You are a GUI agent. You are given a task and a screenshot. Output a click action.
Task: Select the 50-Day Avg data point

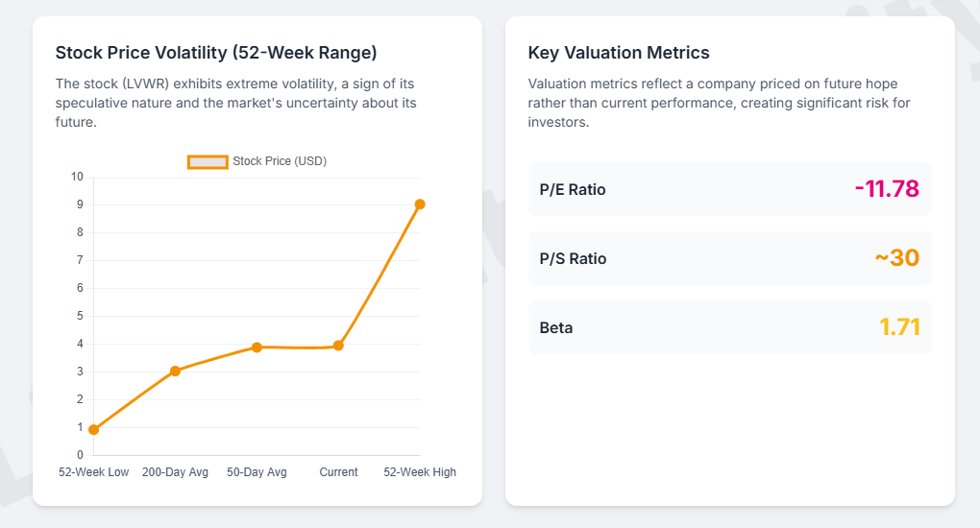tap(257, 348)
